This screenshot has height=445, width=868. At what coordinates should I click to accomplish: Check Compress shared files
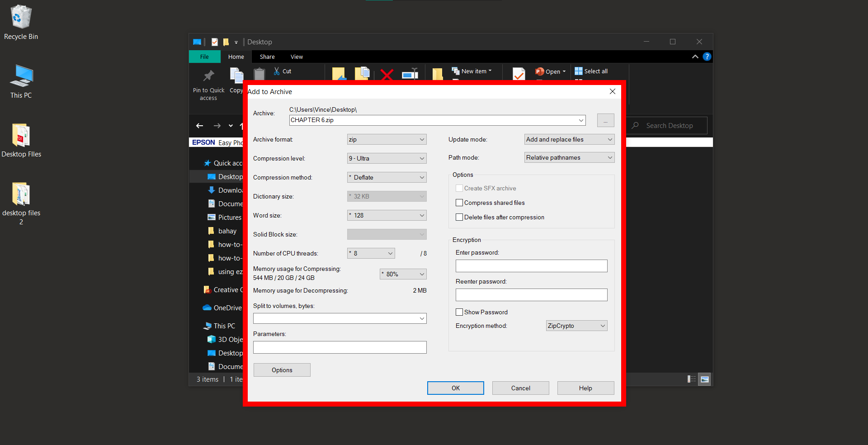tap(459, 203)
